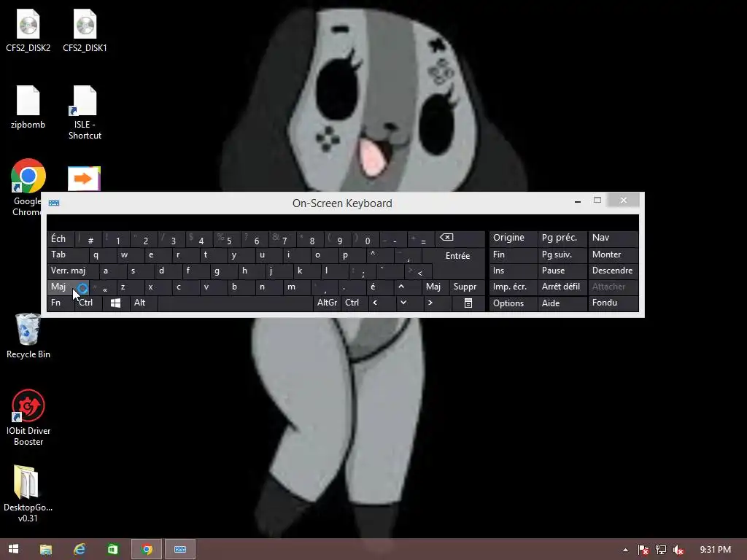Click the Descendre key
Image resolution: width=747 pixels, height=560 pixels.
pos(613,271)
